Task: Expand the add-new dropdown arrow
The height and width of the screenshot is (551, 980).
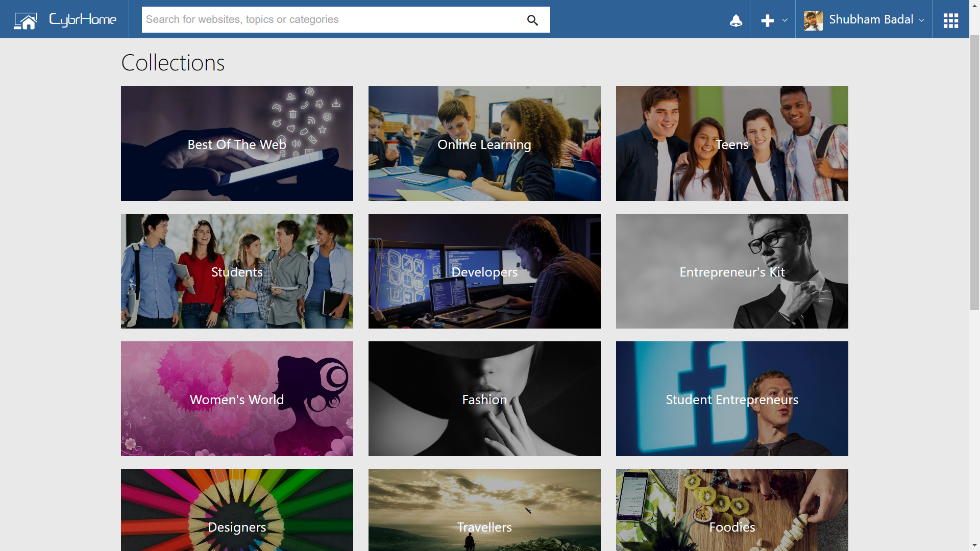Action: tap(785, 20)
